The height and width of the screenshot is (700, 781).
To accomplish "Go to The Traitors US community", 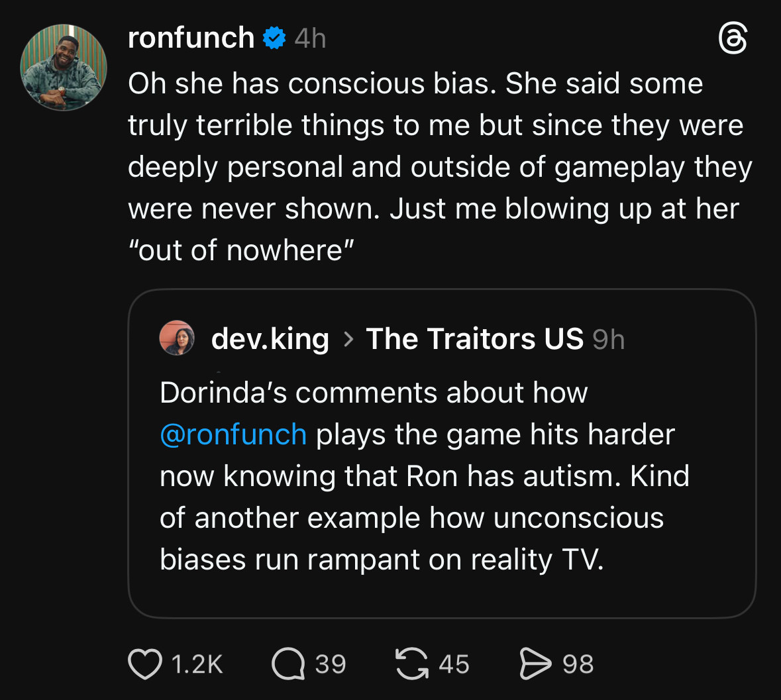I will (474, 339).
